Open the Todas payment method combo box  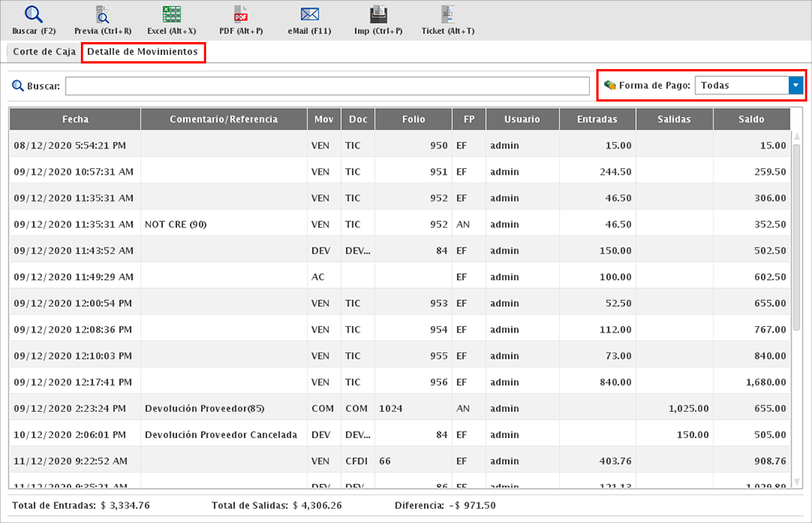[741, 85]
